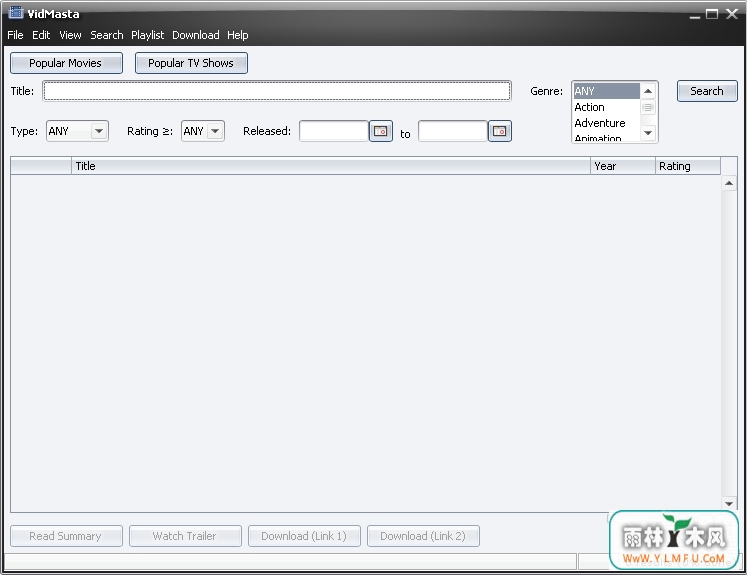Open the Edit menu
The height and width of the screenshot is (575, 747).
(x=41, y=35)
